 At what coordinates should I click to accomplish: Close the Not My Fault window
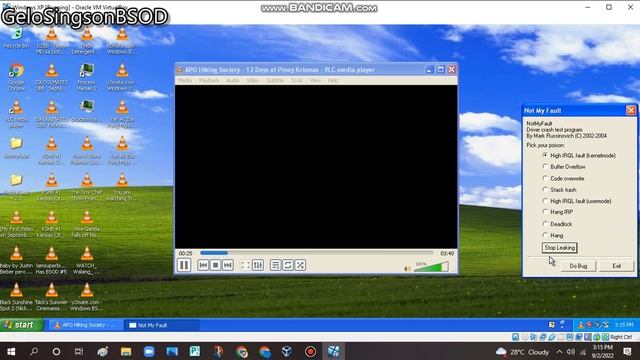[631, 110]
